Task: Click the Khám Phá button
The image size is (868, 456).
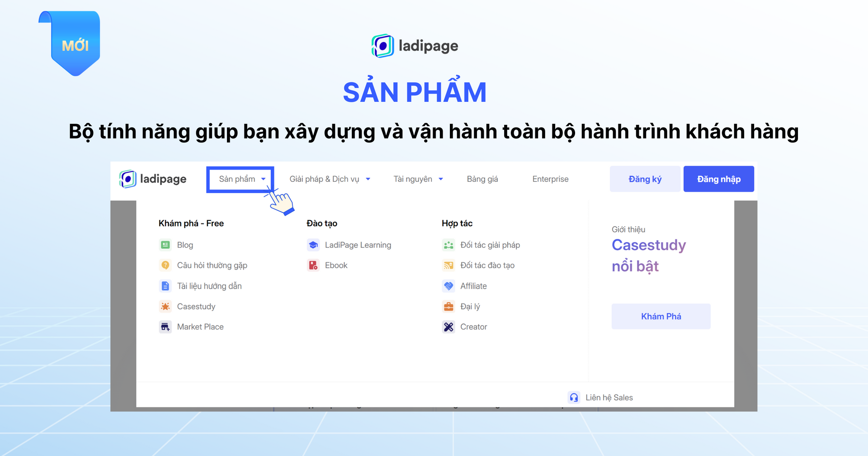Action: 661,316
